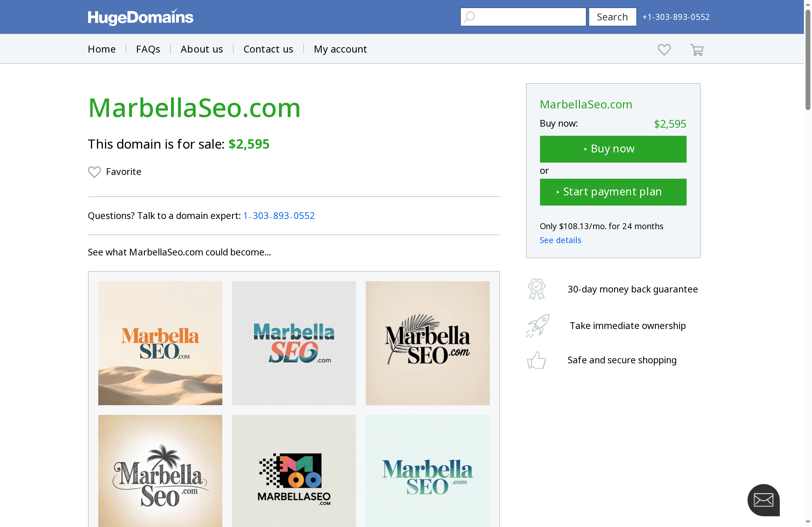This screenshot has width=812, height=527.
Task: Click the thumbs-up secure shopping icon
Action: [536, 360]
